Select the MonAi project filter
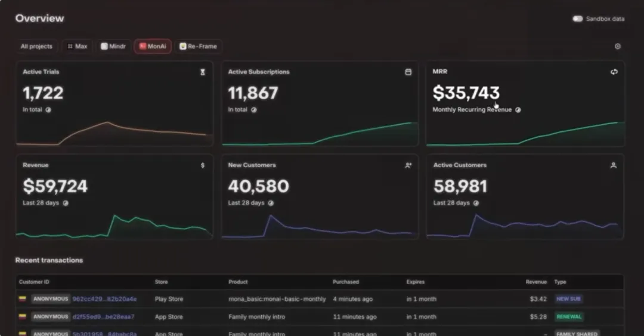Viewport: 644px width, 336px height. [153, 47]
